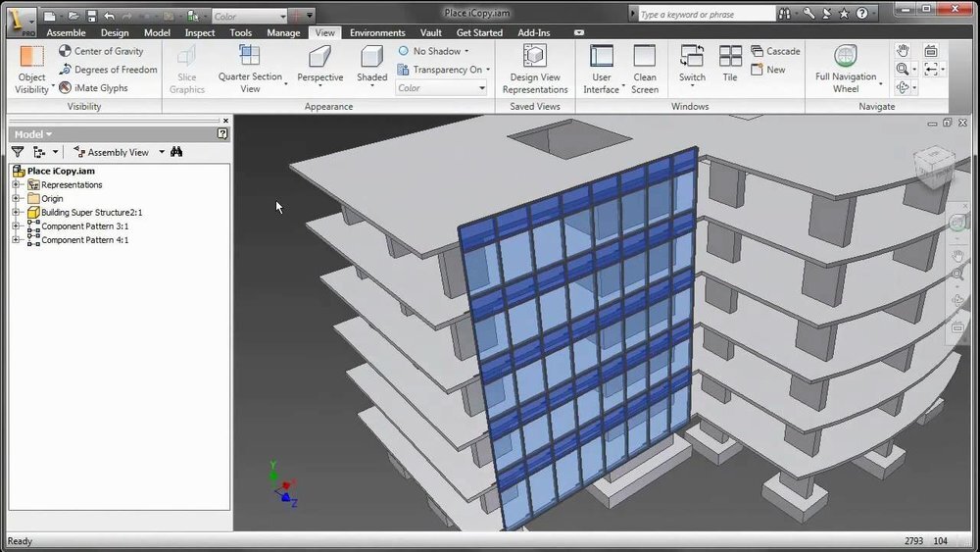Click the browser filter funnel icon
980x552 pixels.
pos(18,152)
